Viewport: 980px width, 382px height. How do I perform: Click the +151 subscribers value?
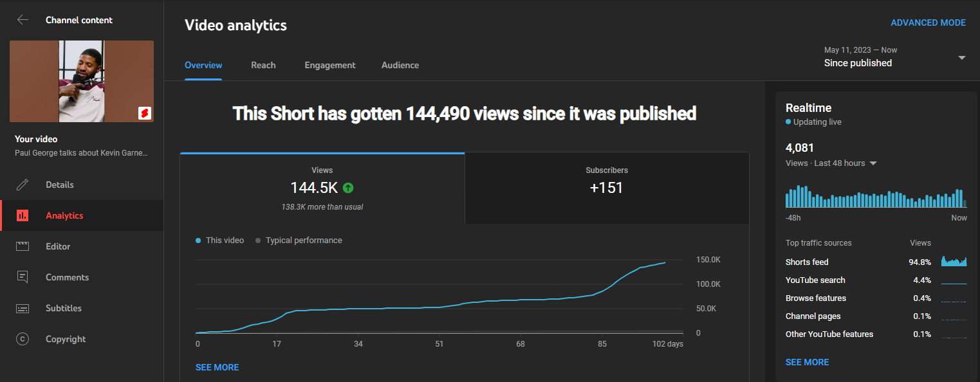607,188
